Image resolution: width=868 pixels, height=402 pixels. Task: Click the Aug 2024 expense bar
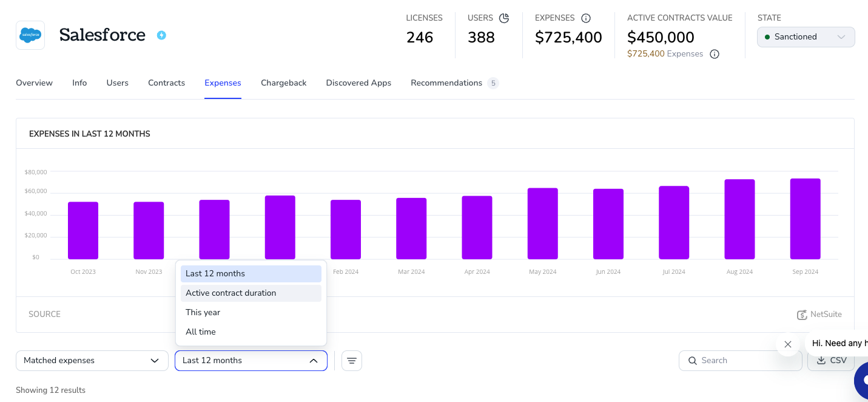739,219
